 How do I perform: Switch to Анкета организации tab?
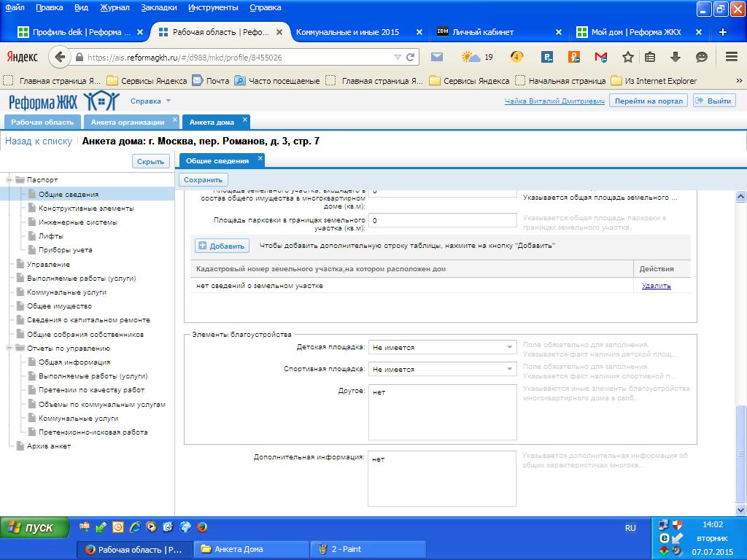[x=127, y=122]
